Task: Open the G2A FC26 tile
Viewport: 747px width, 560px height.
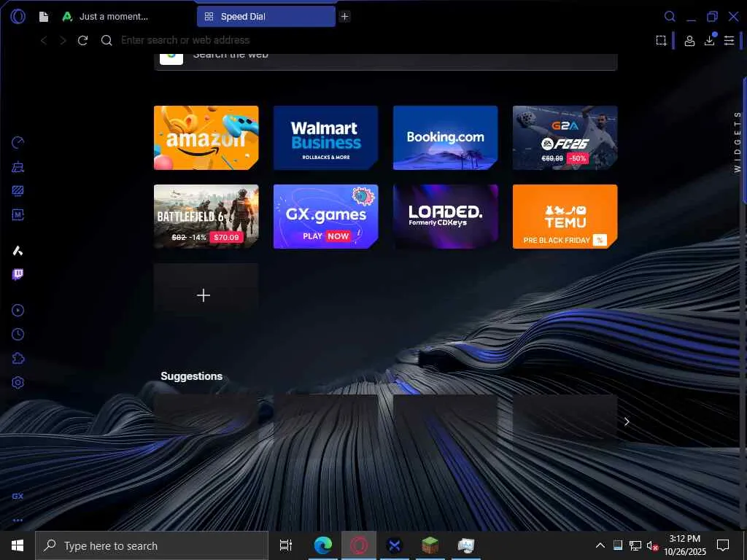Action: tap(565, 138)
